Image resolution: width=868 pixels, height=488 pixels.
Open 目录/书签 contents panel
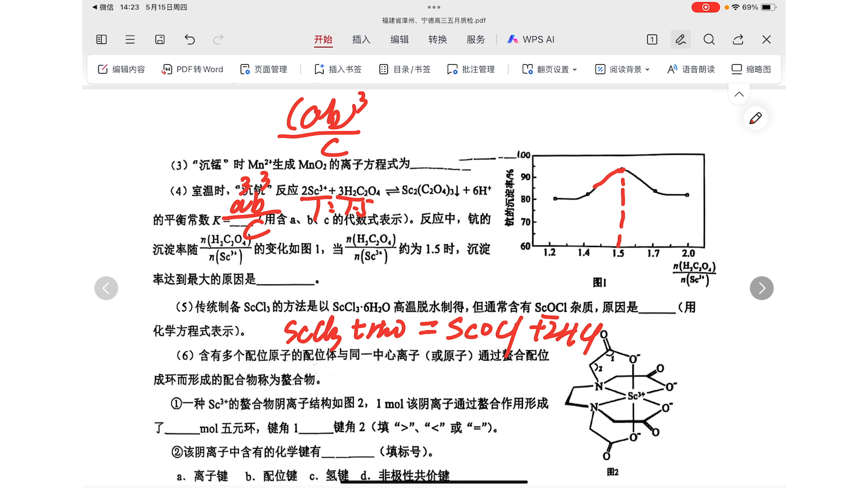[x=405, y=69]
